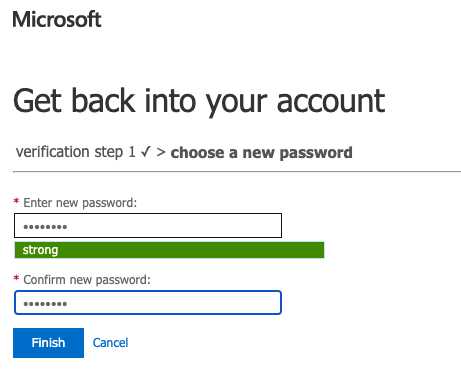The height and width of the screenshot is (373, 461).
Task: Click the horizontal divider under the breadcrumb
Action: (x=237, y=172)
